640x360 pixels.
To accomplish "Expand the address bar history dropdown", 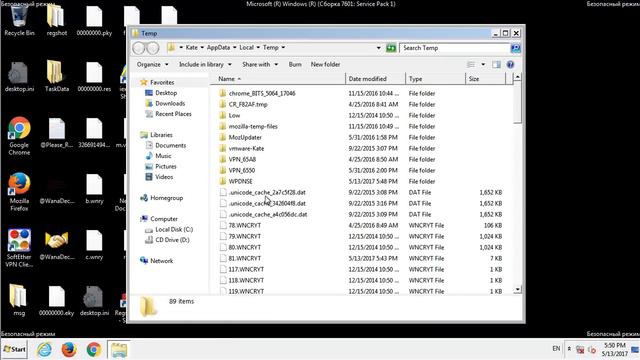I will tap(378, 48).
